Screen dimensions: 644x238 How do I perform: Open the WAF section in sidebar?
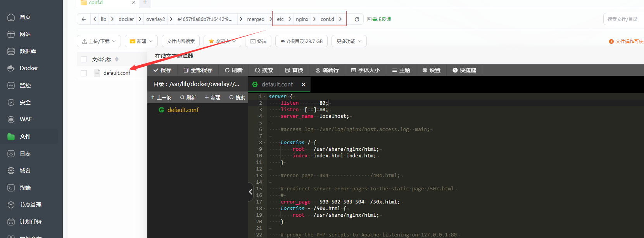coord(26,119)
